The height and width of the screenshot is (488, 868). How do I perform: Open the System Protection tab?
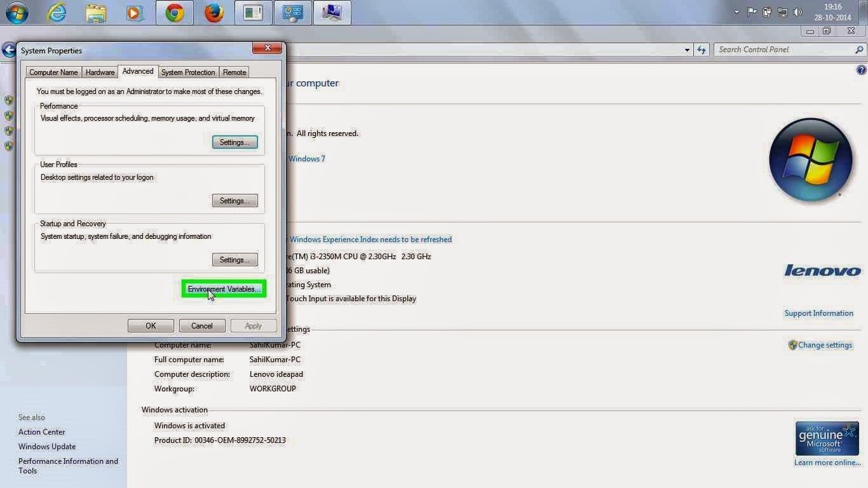tap(188, 72)
